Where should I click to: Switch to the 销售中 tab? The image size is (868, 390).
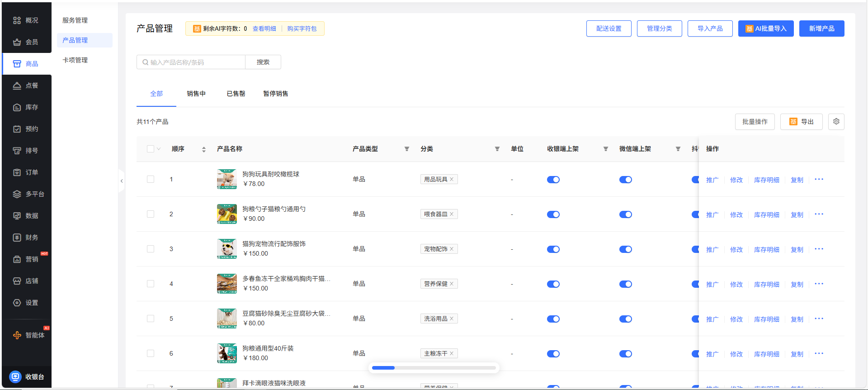tap(196, 94)
